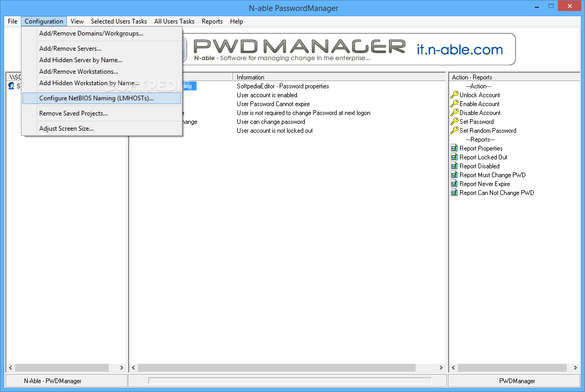Image resolution: width=585 pixels, height=392 pixels.
Task: Click left panel scrollbar right arrow
Action: click(122, 368)
